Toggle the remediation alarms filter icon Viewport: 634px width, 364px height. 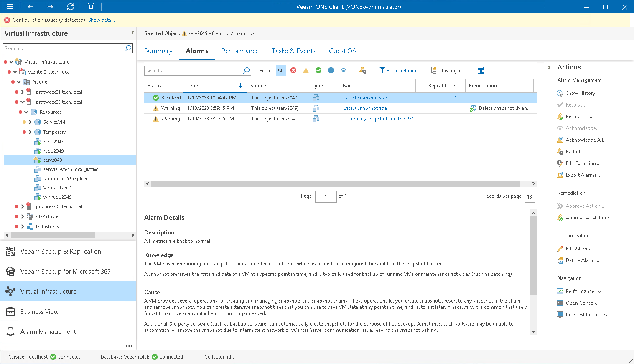click(363, 70)
